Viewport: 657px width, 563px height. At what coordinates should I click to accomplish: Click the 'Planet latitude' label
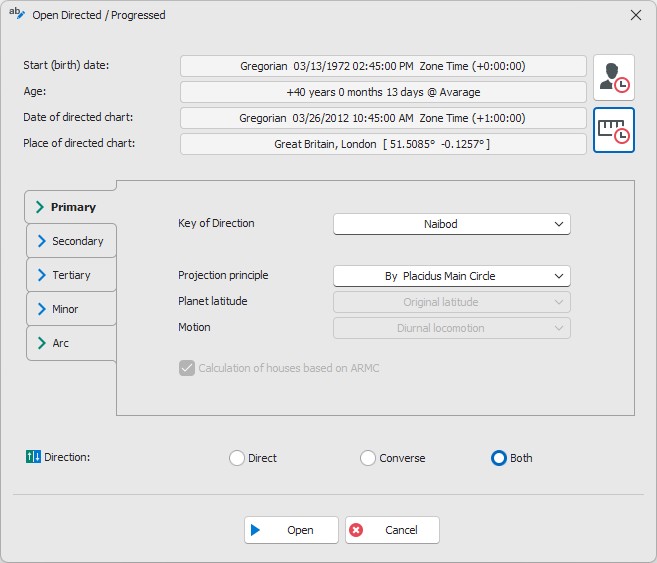click(212, 301)
